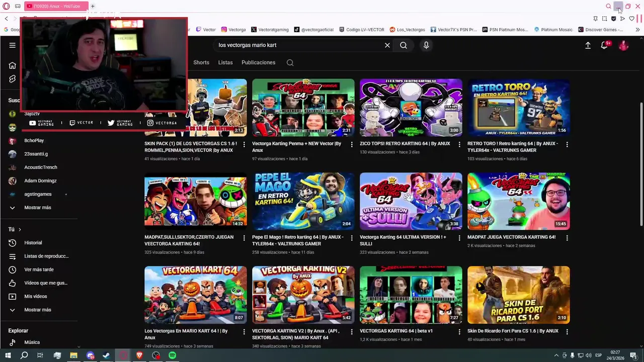Open the Shorts icon in the left sidebar
644x362 pixels.
coord(12,79)
